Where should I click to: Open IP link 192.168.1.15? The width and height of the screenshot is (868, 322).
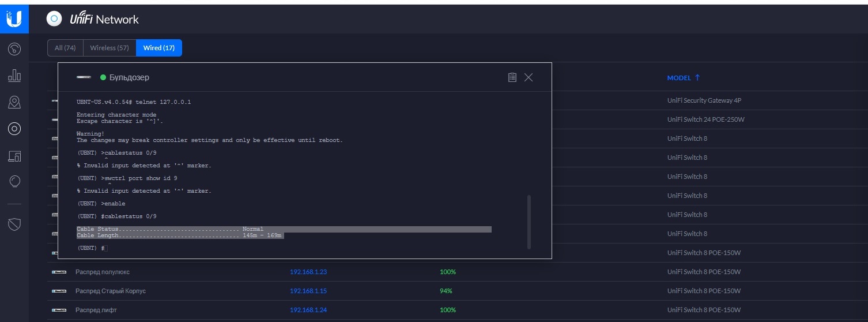308,291
